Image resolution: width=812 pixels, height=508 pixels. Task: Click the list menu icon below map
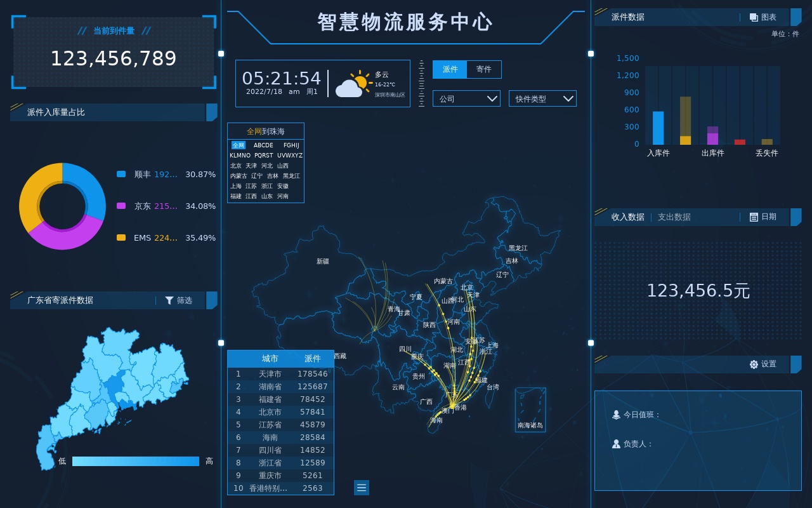(362, 488)
